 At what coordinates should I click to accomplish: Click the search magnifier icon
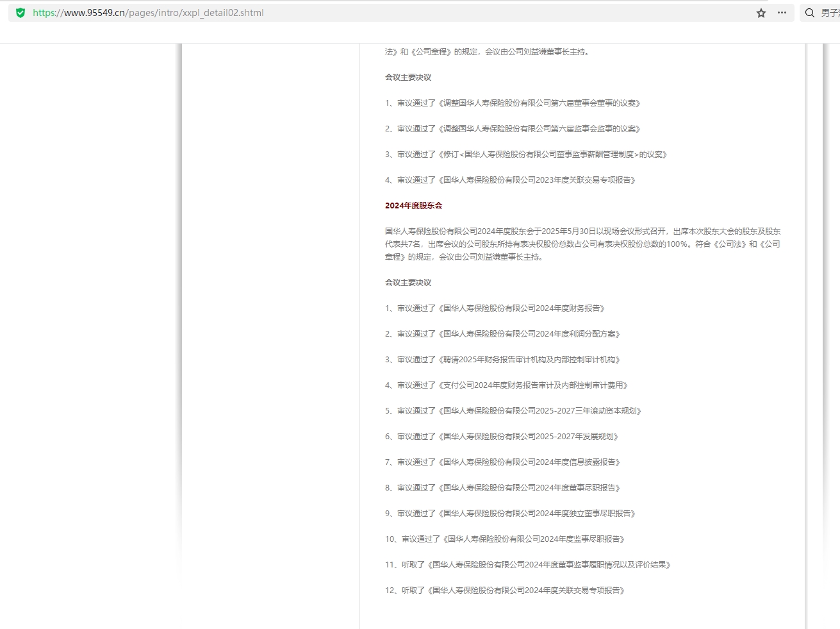coord(810,13)
